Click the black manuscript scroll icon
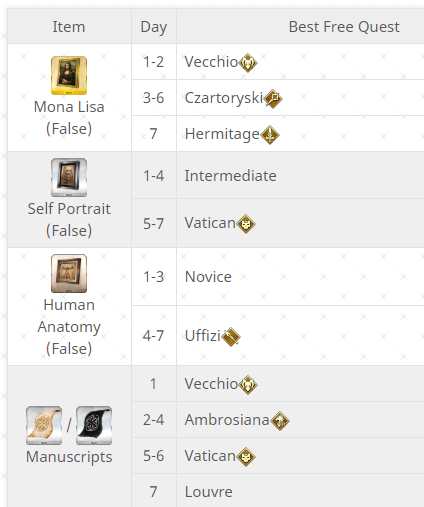424x507 pixels. click(94, 425)
